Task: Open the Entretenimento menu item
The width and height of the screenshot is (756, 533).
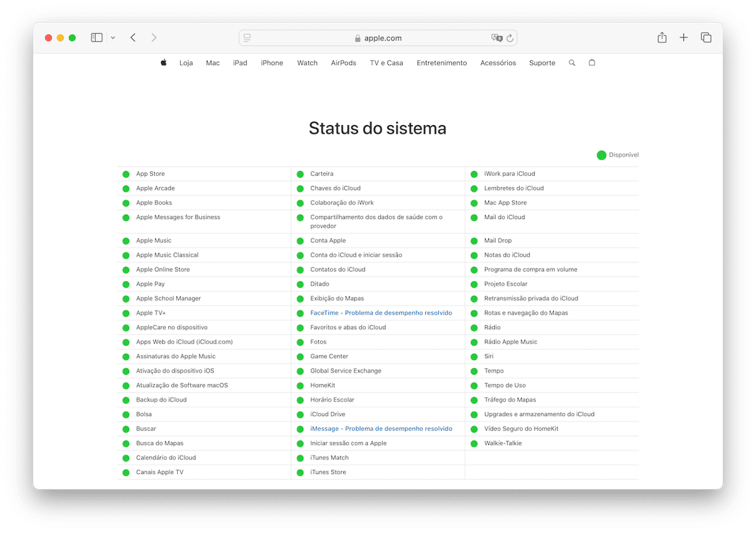Action: pos(441,63)
